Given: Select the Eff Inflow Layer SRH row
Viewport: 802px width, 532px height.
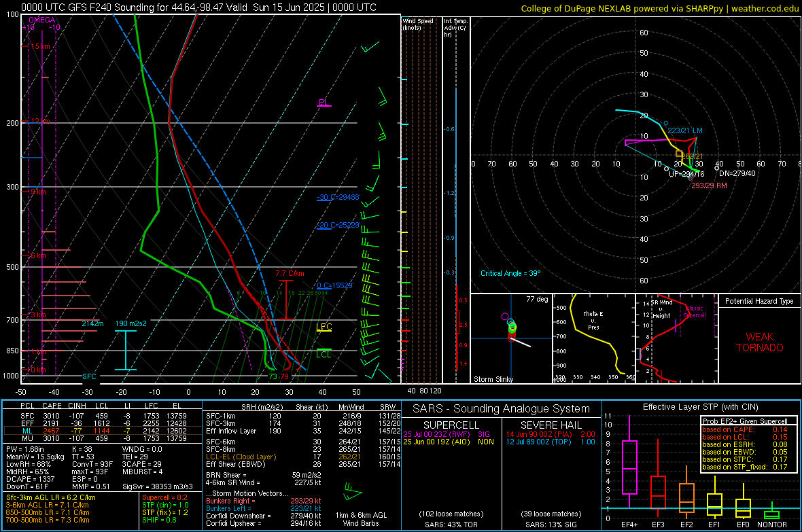Looking at the screenshot, I should 303,431.
